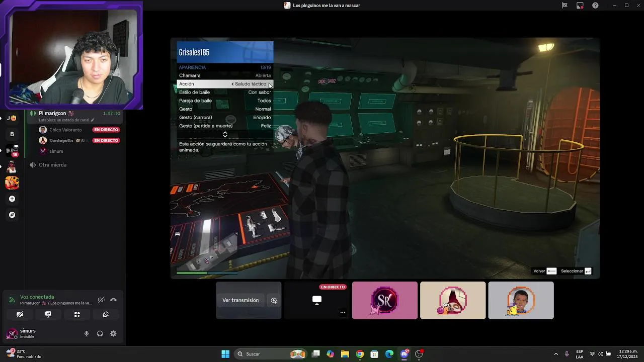644x362 pixels.
Task: Open user settings gear
Action: click(113, 333)
